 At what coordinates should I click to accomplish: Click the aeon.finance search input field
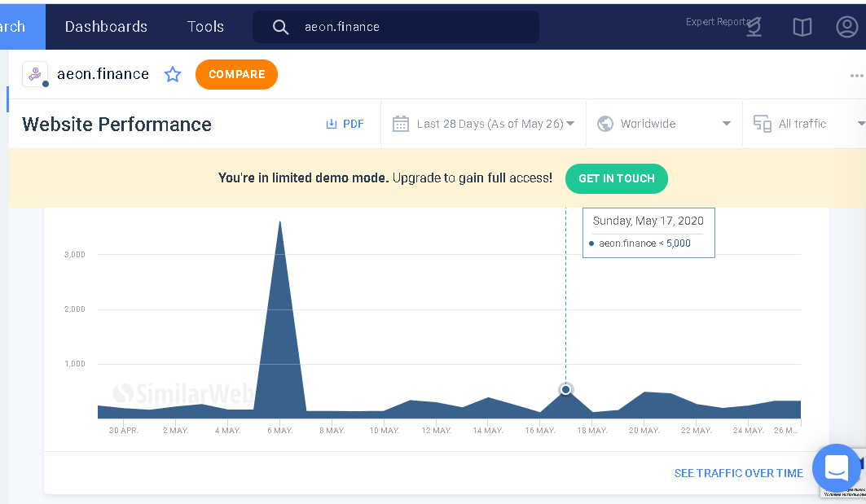point(395,27)
